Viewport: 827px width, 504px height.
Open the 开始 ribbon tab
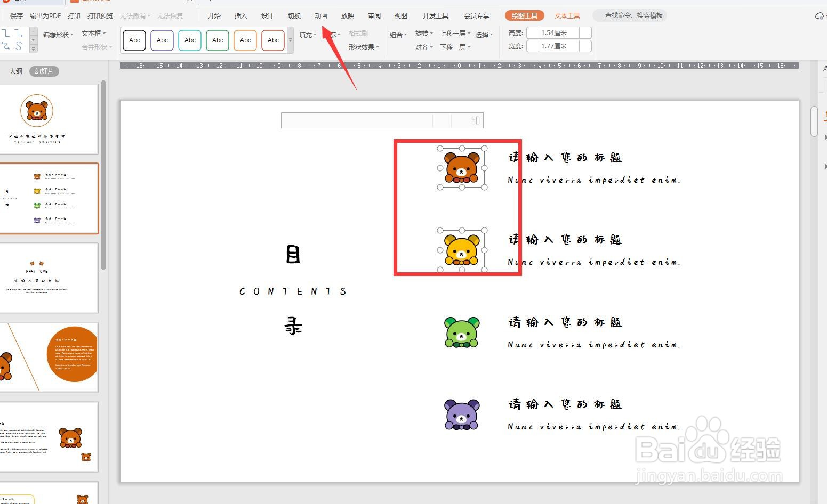point(214,15)
